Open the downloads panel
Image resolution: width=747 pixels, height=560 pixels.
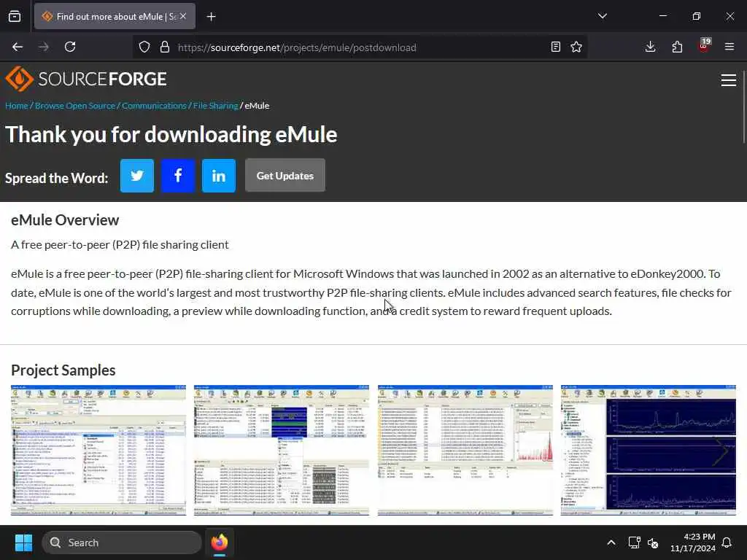650,47
